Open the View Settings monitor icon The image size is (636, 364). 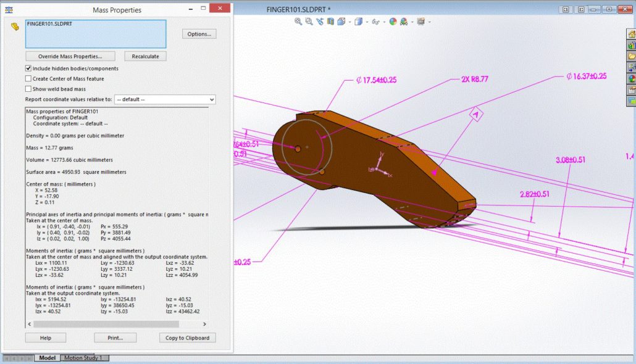click(x=421, y=22)
